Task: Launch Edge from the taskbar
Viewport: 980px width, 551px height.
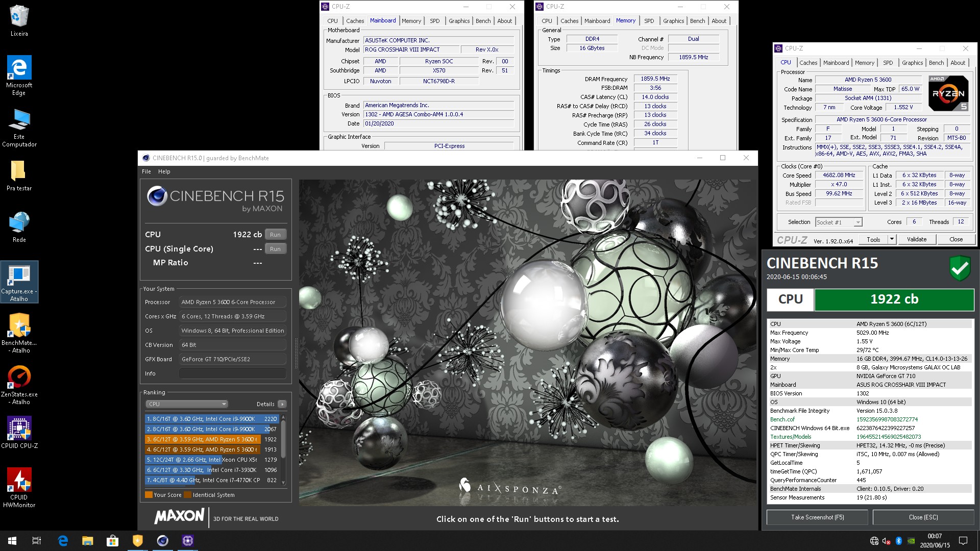Action: [63, 541]
